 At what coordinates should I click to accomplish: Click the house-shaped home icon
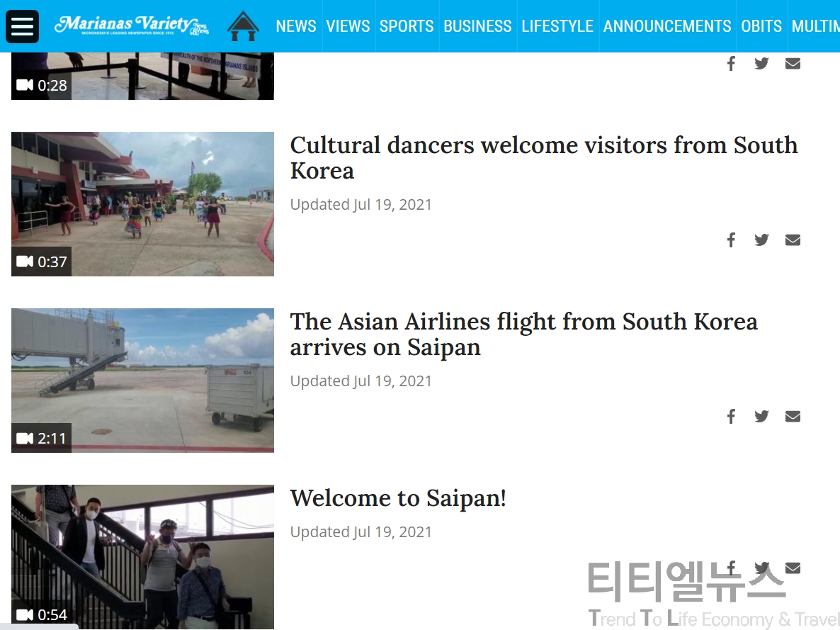pos(243,26)
